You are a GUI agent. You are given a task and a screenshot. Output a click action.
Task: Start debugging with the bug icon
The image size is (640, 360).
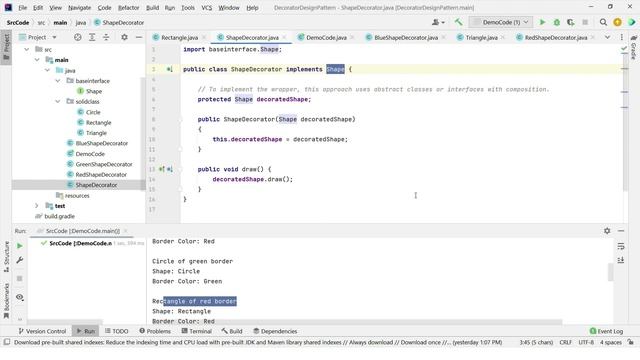tap(556, 22)
